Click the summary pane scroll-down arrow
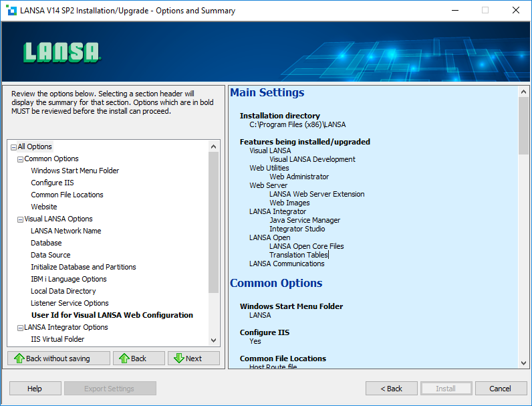532x406 pixels. tap(523, 363)
